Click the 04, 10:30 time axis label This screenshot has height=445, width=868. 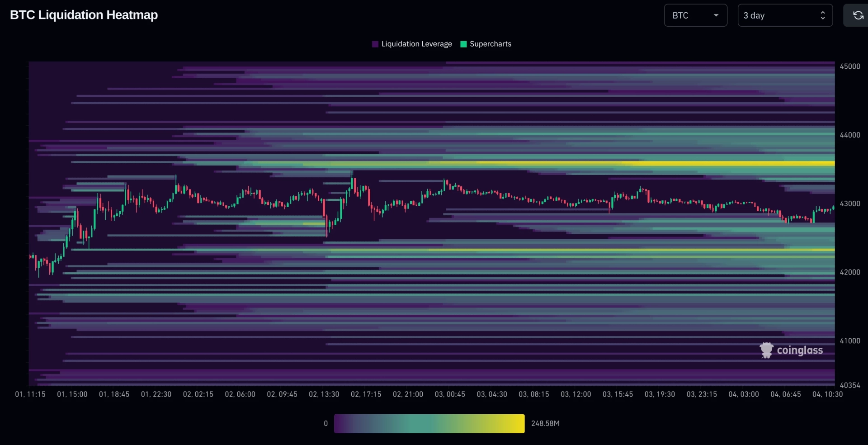(828, 394)
